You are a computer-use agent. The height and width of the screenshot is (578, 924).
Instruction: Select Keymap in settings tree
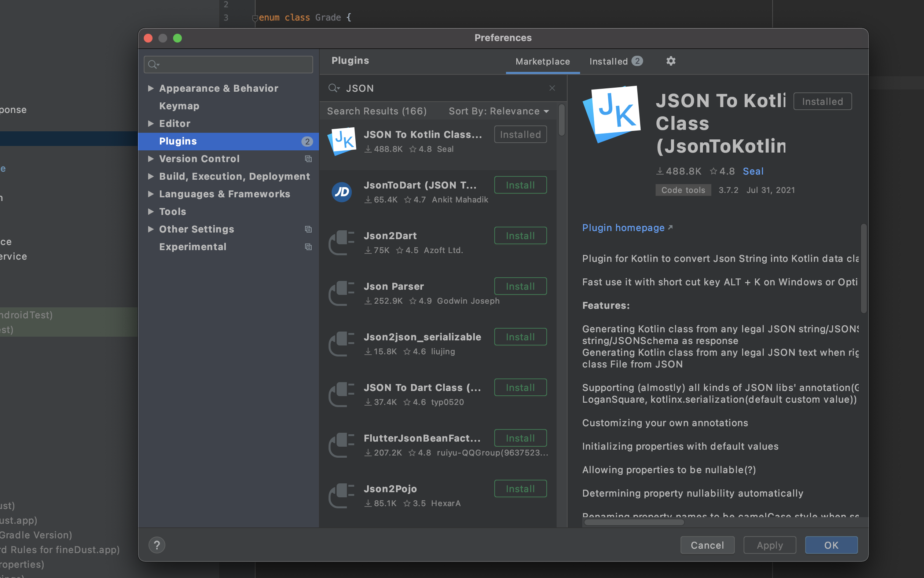point(179,106)
